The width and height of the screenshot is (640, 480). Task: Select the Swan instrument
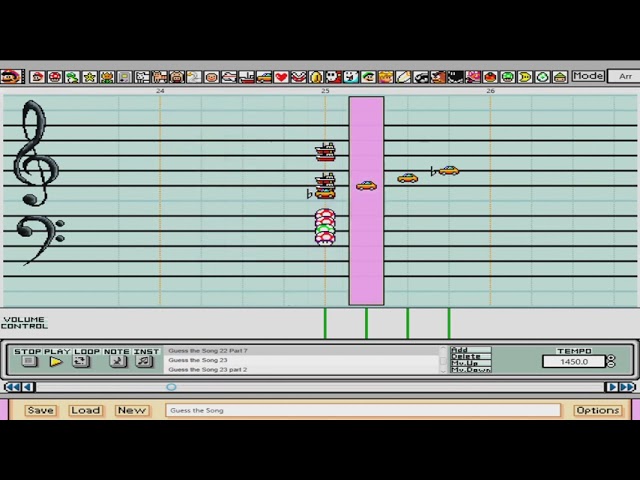tap(194, 77)
